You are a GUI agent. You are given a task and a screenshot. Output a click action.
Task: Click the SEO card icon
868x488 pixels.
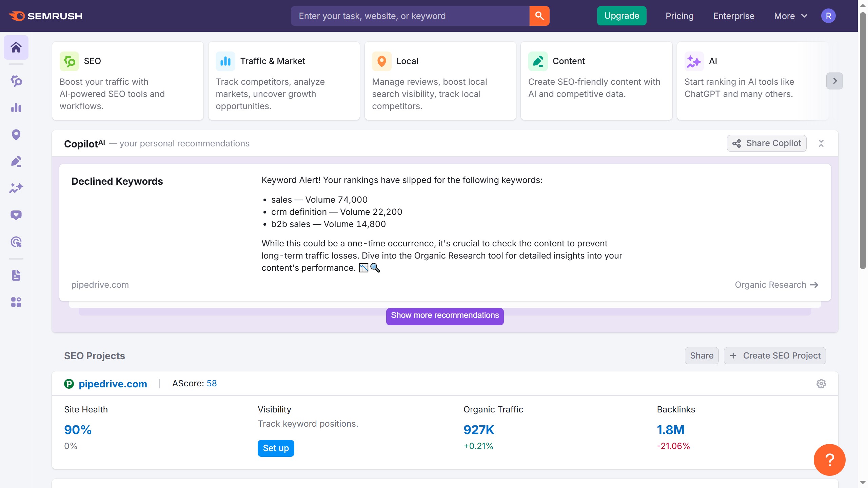[69, 61]
